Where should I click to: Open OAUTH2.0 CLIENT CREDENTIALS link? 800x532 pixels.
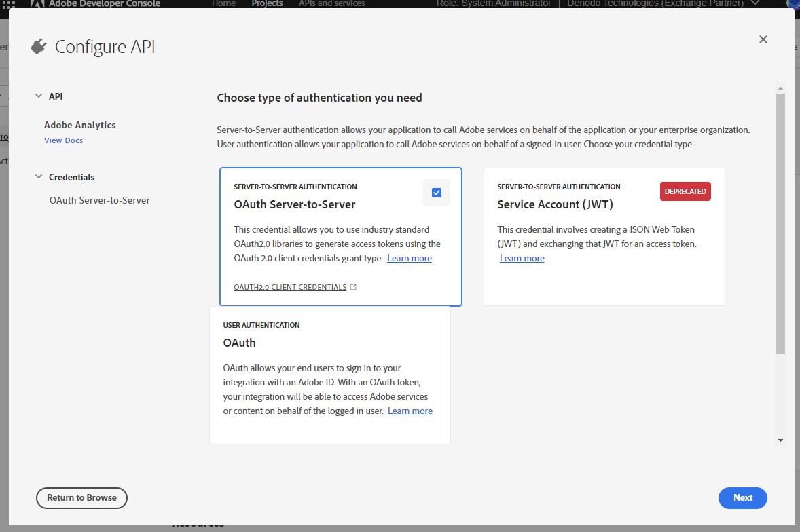tap(290, 288)
